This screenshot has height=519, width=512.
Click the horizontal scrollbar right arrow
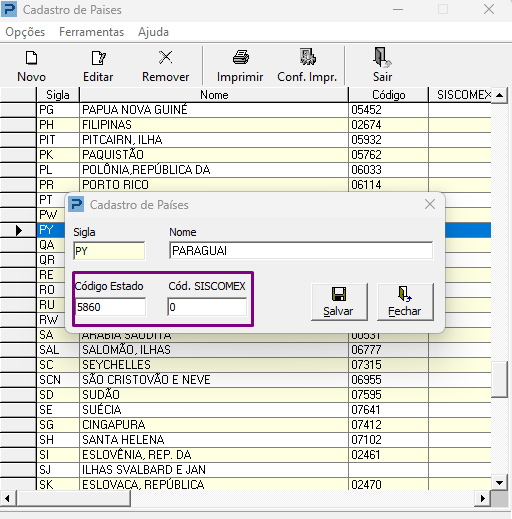point(483,499)
